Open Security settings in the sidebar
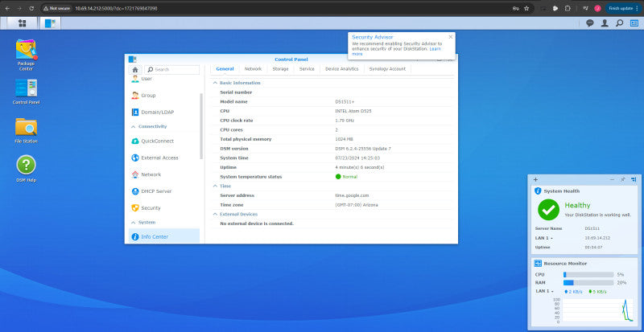Image resolution: width=644 pixels, height=332 pixels. coord(164,208)
